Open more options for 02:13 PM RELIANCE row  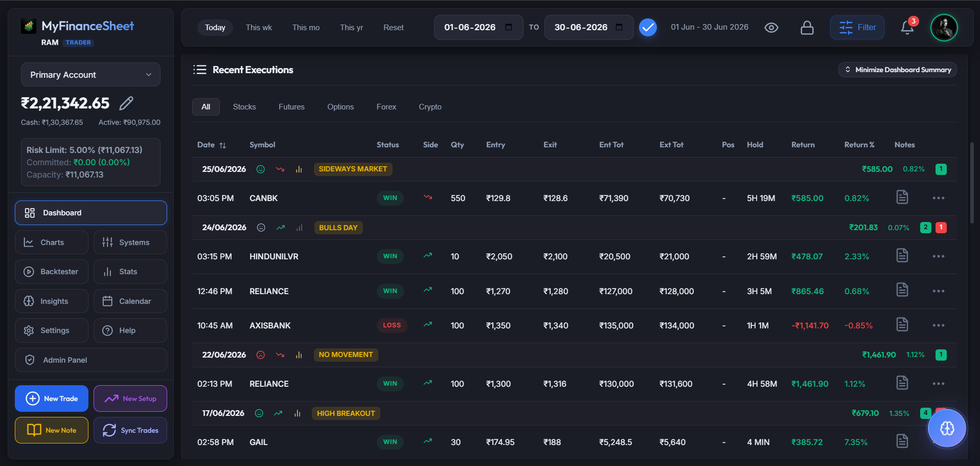tap(939, 384)
